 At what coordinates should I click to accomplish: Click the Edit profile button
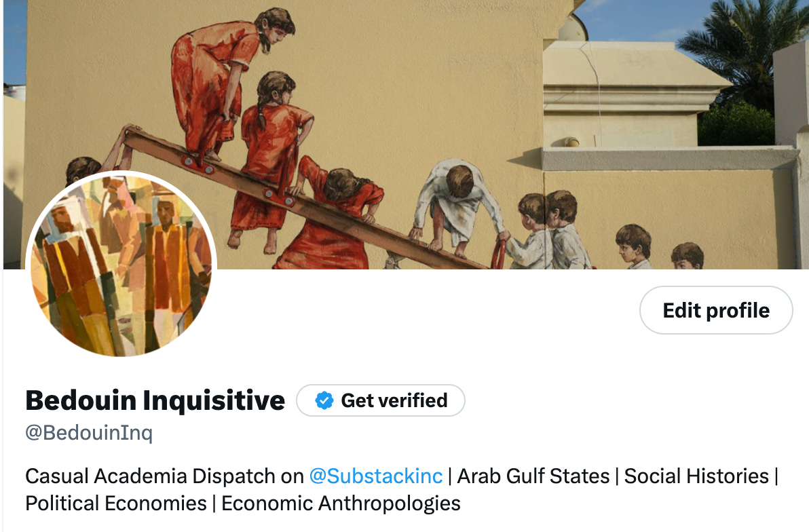point(716,310)
